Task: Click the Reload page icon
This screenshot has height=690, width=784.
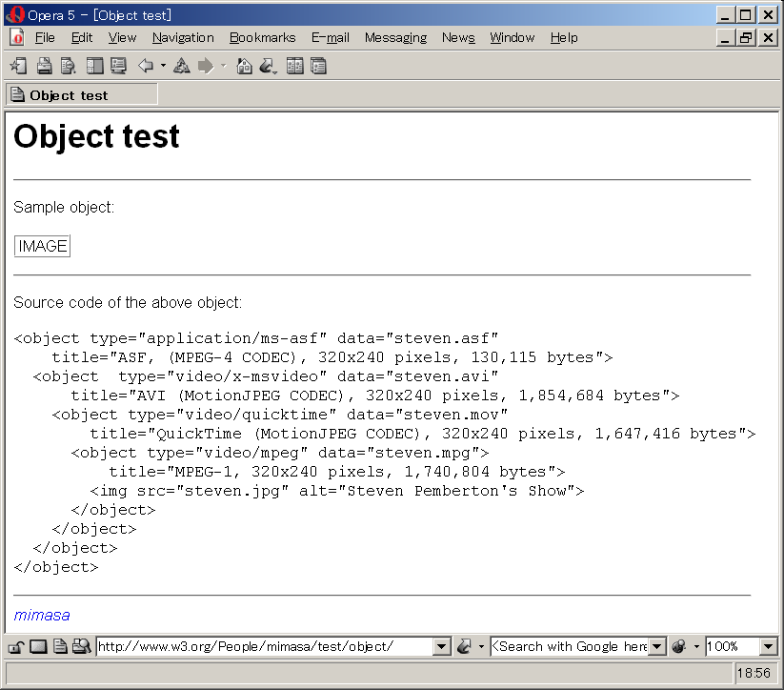Action: [x=181, y=66]
